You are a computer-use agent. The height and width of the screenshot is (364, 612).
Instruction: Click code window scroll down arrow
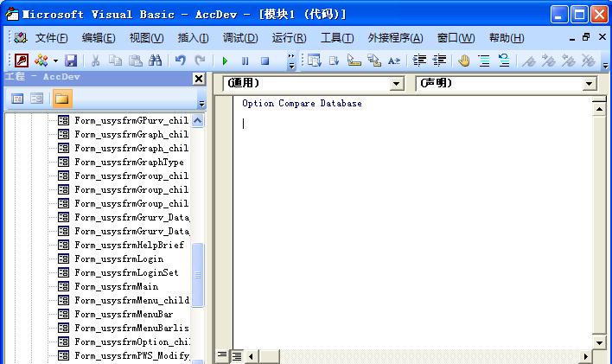pos(599,342)
